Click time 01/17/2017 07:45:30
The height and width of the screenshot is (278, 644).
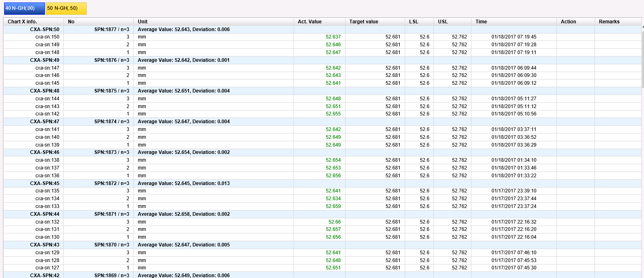point(514,268)
